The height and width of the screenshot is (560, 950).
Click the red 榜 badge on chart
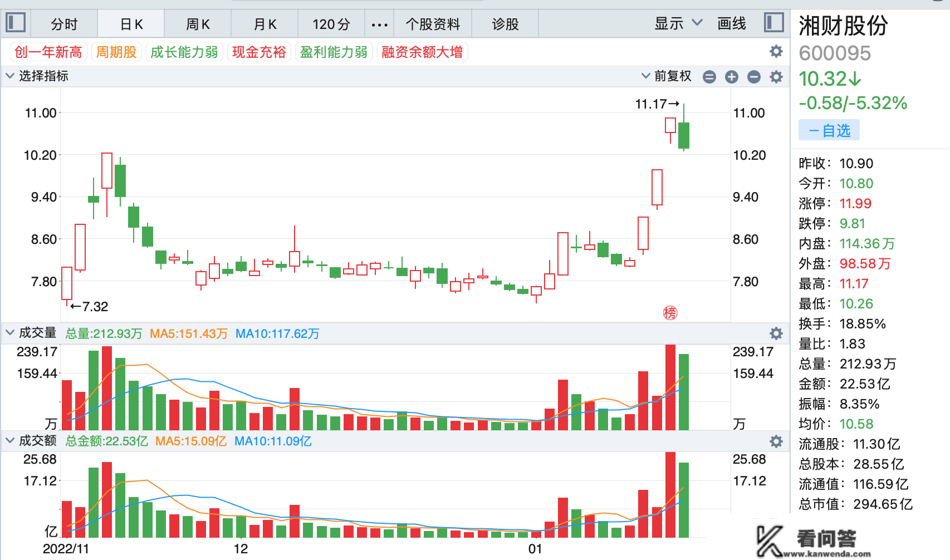point(670,313)
